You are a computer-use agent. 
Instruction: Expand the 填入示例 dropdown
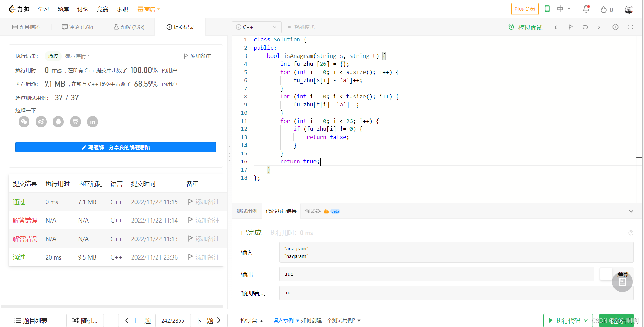coord(286,320)
